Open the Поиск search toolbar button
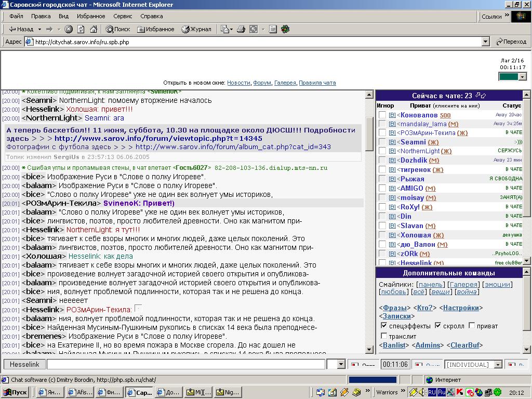Viewport: 532px width, 399px height. tap(118, 30)
